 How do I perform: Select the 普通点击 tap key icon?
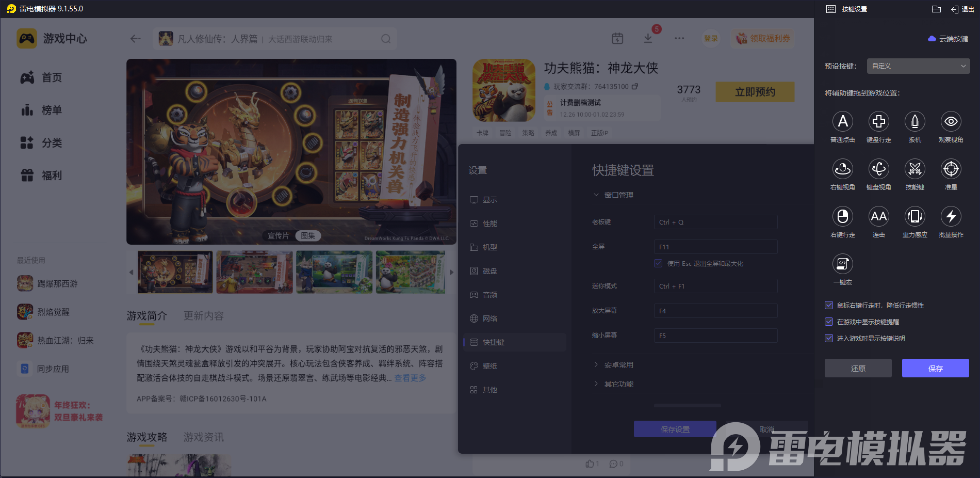coord(843,121)
